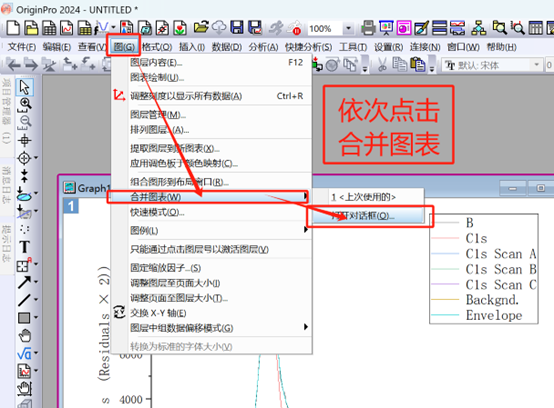This screenshot has width=554, height=408.
Task: Choose 调整页面至图层大小(T)... entry
Action: [211, 298]
